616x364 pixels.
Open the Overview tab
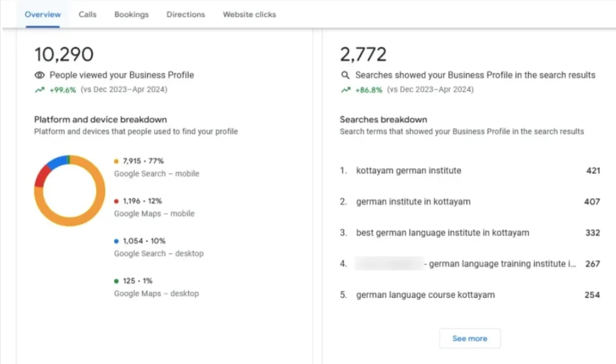[x=42, y=14]
